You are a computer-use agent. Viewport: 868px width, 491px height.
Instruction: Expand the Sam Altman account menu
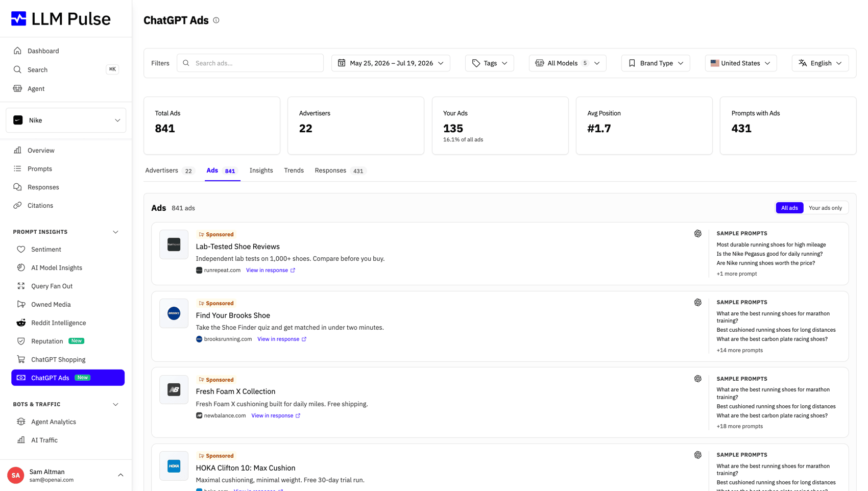point(120,475)
